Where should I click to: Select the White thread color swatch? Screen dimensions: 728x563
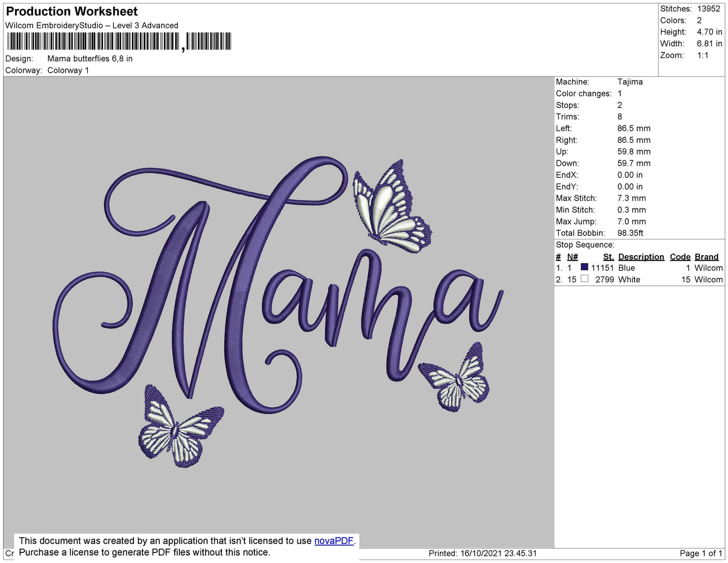pyautogui.click(x=584, y=279)
